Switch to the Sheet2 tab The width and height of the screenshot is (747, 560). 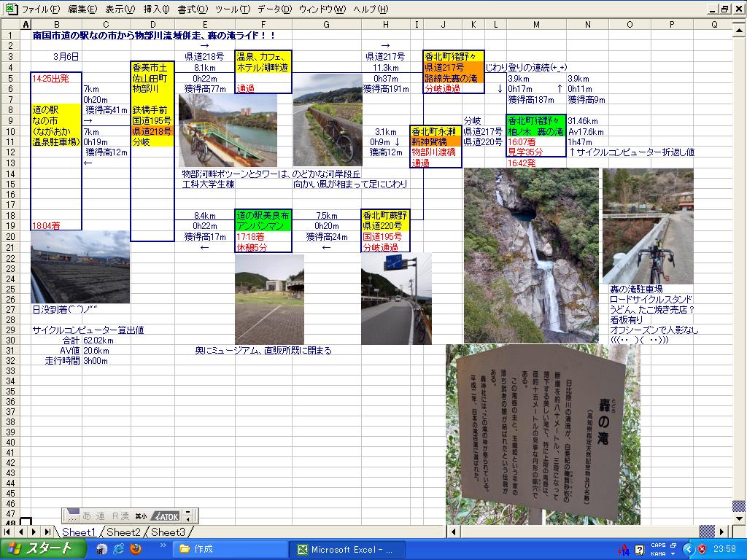(x=123, y=532)
